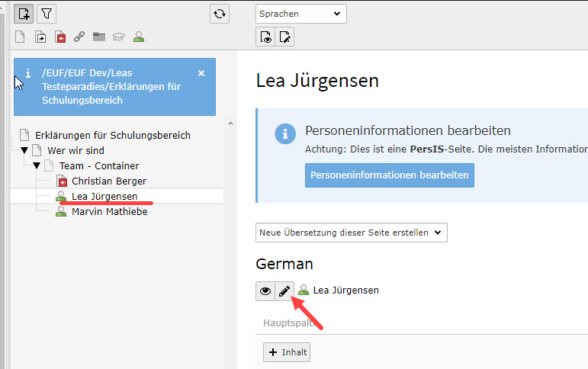588x369 pixels.
Task: Select the shortcut page type icon
Action: (40, 37)
